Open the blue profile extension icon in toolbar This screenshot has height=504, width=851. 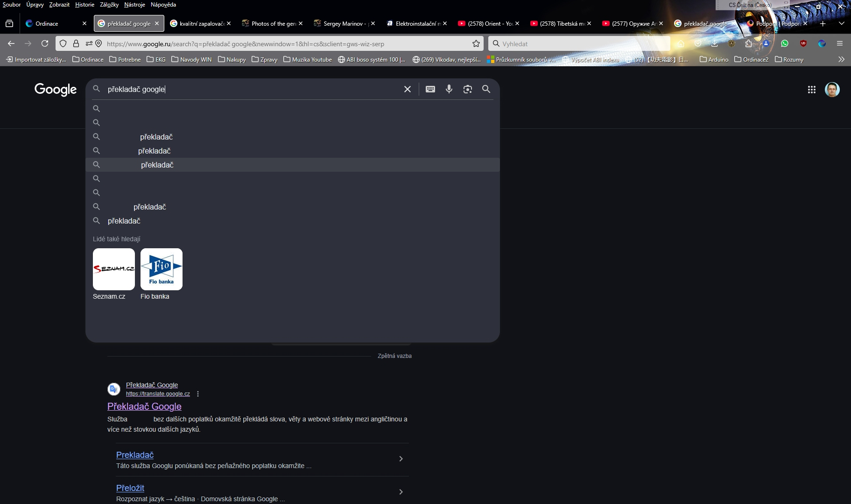coord(766,43)
